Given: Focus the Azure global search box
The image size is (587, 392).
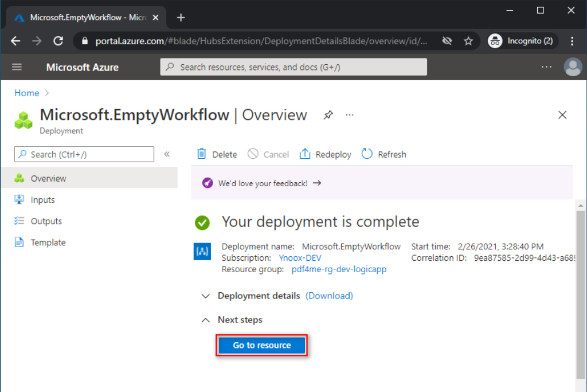Looking at the screenshot, I should [x=293, y=67].
